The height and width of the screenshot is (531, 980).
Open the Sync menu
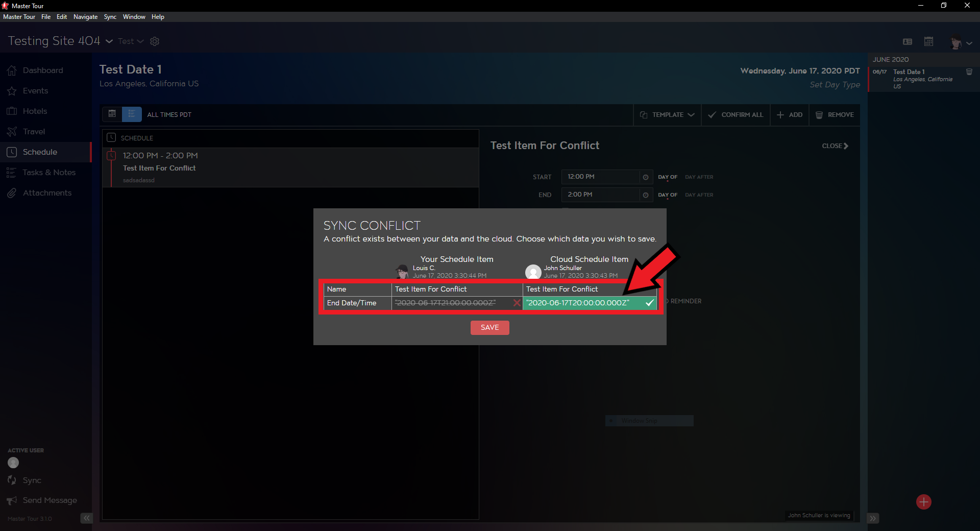tap(110, 17)
